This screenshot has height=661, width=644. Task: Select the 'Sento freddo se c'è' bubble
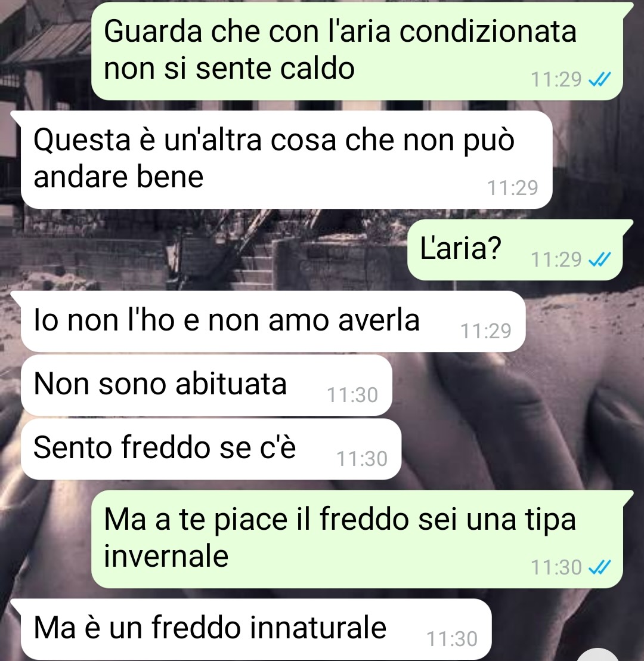click(x=210, y=449)
